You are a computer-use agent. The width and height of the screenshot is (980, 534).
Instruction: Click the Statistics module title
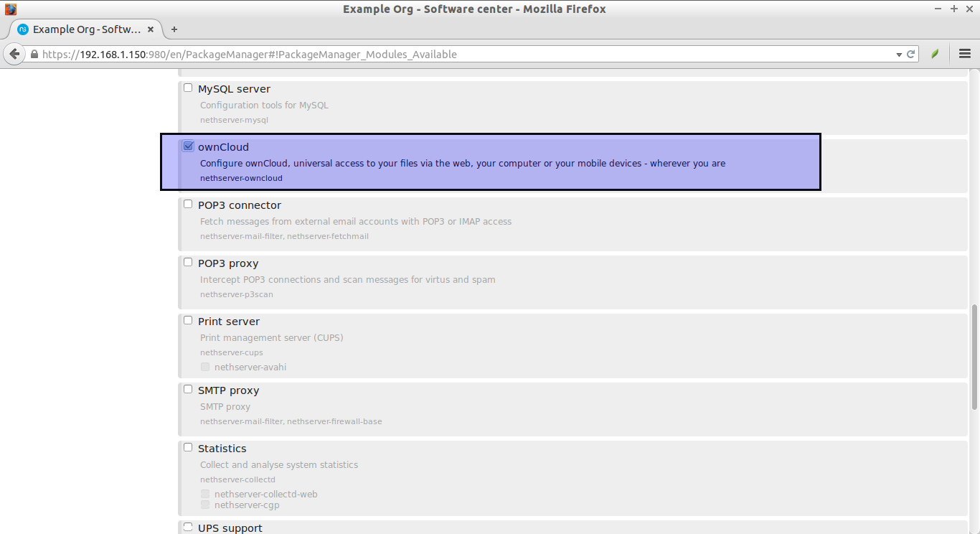(x=222, y=449)
